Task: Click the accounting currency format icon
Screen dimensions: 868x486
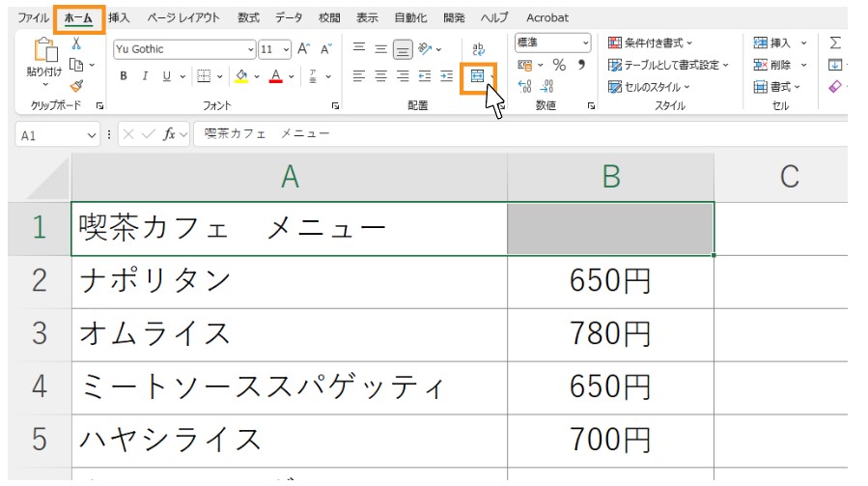Action: (x=525, y=65)
